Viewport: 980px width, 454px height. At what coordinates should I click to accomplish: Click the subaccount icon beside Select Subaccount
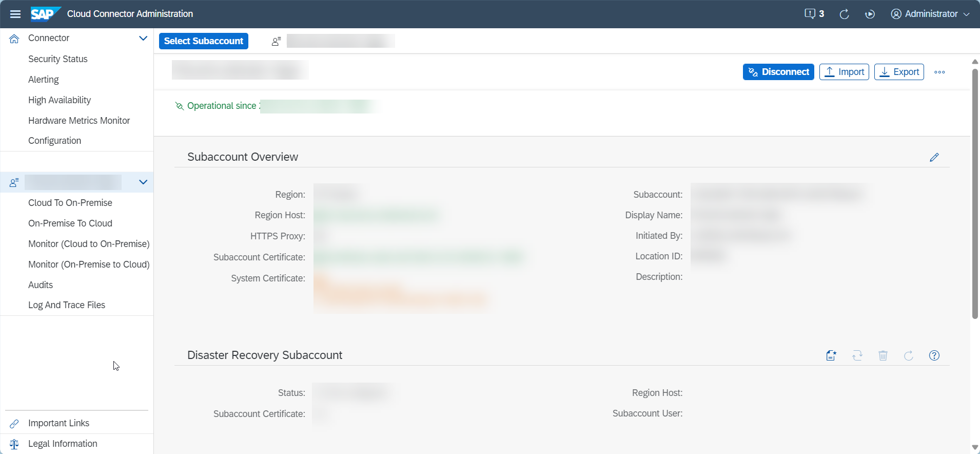tap(276, 41)
